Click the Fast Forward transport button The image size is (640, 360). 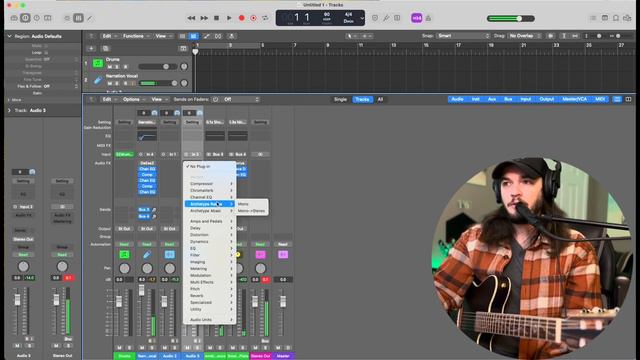(x=204, y=18)
